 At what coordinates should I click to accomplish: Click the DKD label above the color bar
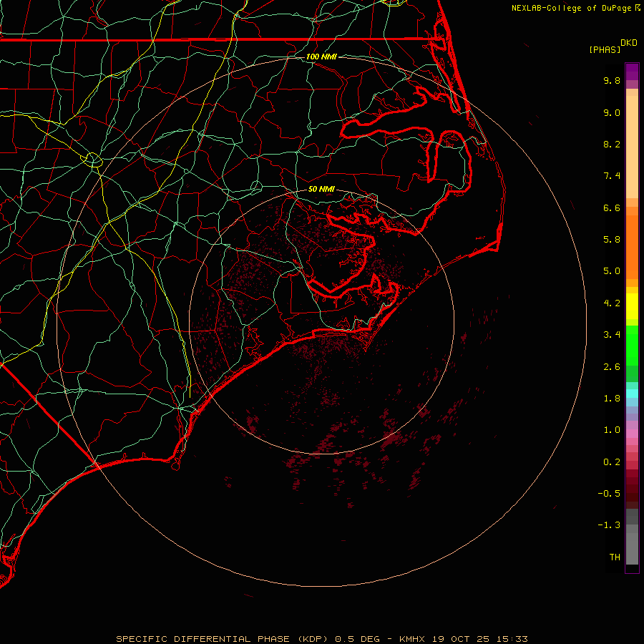point(629,43)
